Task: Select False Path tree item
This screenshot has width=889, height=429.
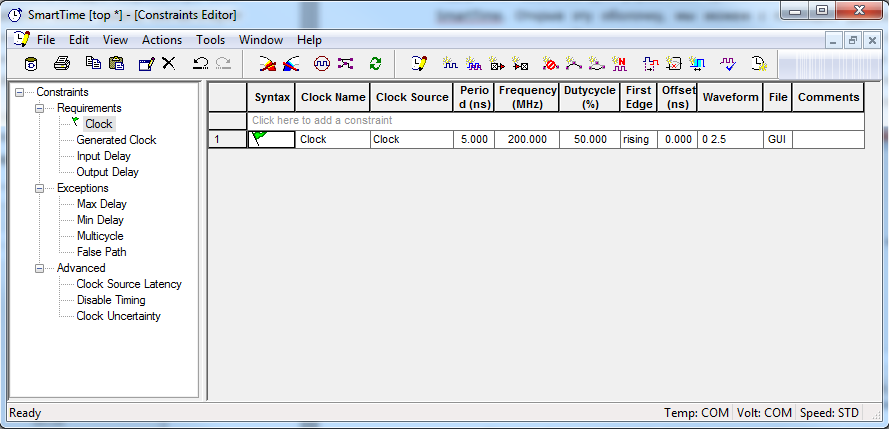Action: point(102,252)
